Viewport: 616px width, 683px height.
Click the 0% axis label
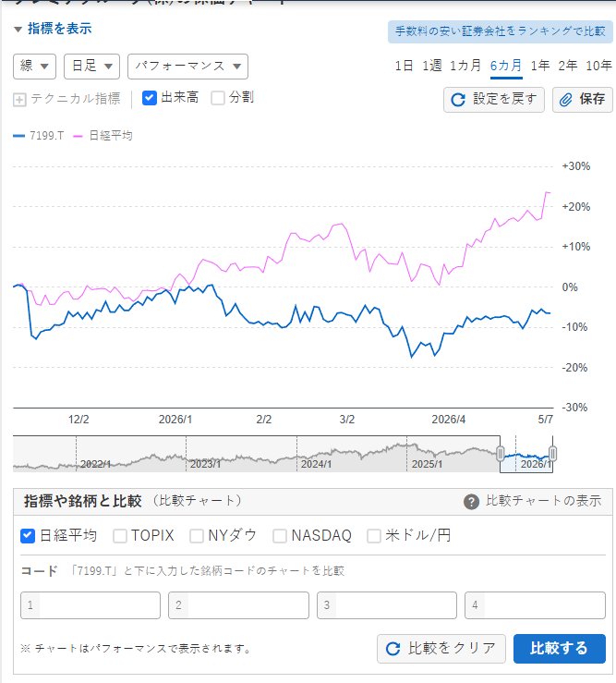pyautogui.click(x=570, y=287)
